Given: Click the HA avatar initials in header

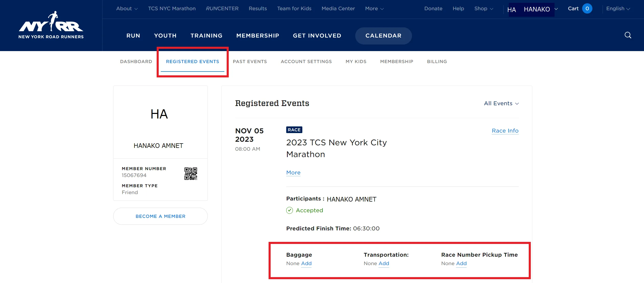Looking at the screenshot, I should click(512, 10).
